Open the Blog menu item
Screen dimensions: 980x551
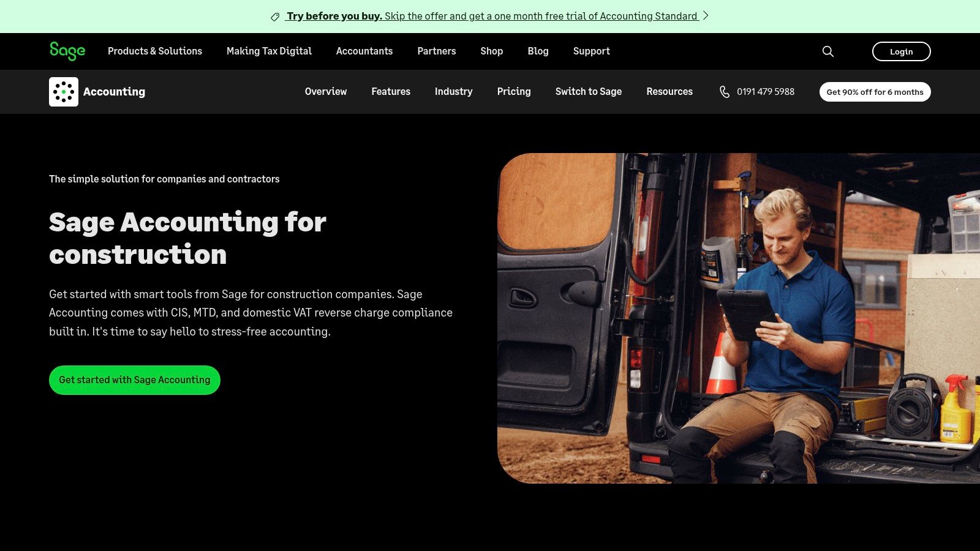tap(538, 51)
